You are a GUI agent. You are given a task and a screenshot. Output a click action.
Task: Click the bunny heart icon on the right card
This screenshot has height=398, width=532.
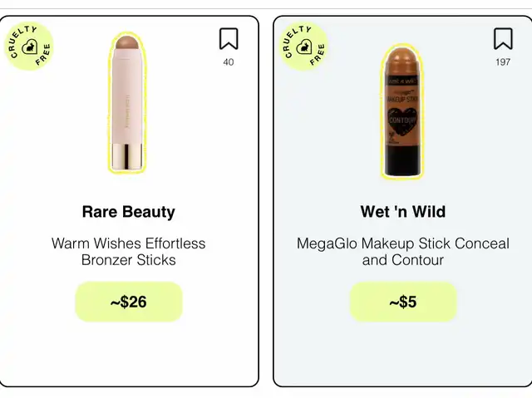point(304,47)
